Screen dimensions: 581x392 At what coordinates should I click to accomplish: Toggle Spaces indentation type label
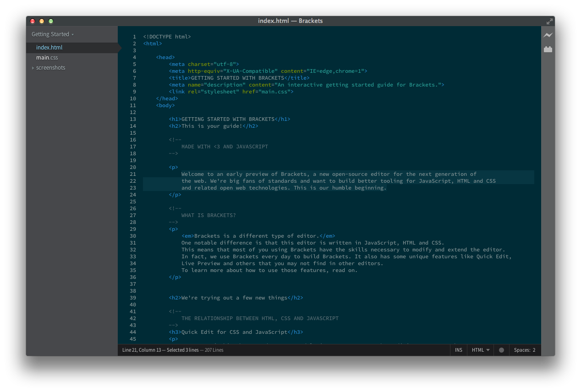[522, 350]
